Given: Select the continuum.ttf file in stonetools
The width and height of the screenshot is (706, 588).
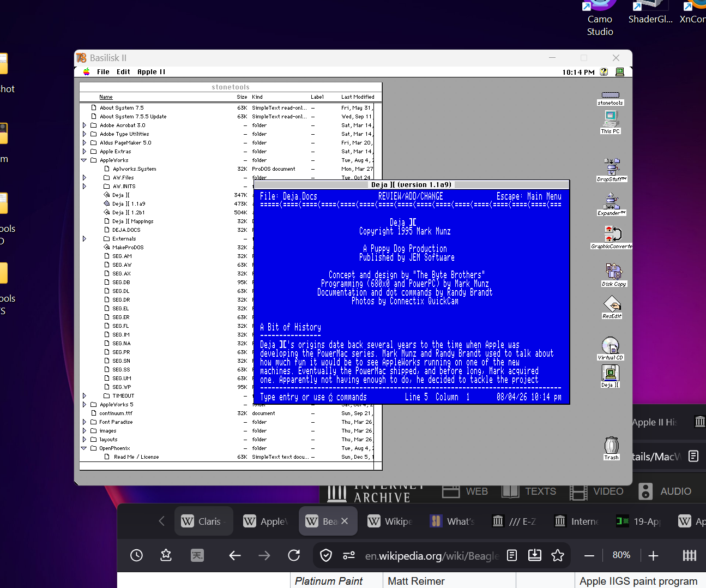Looking at the screenshot, I should pos(116,413).
